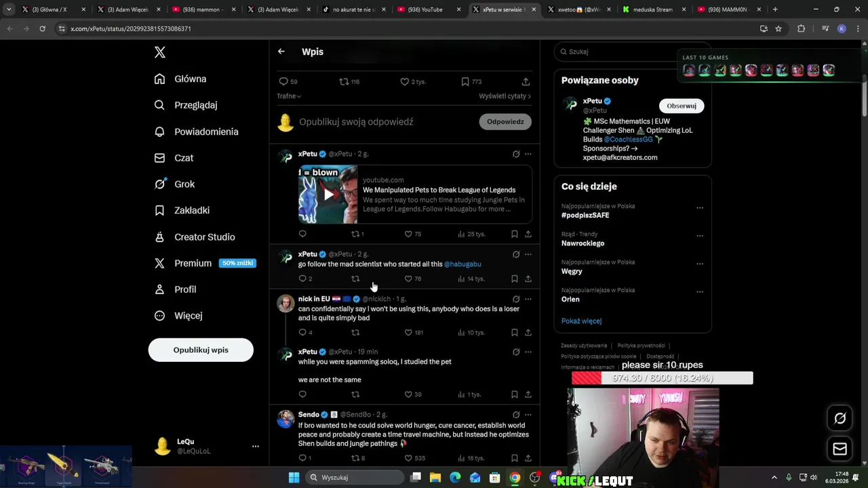
Task: Click the X logo in the sidebar
Action: click(x=160, y=52)
